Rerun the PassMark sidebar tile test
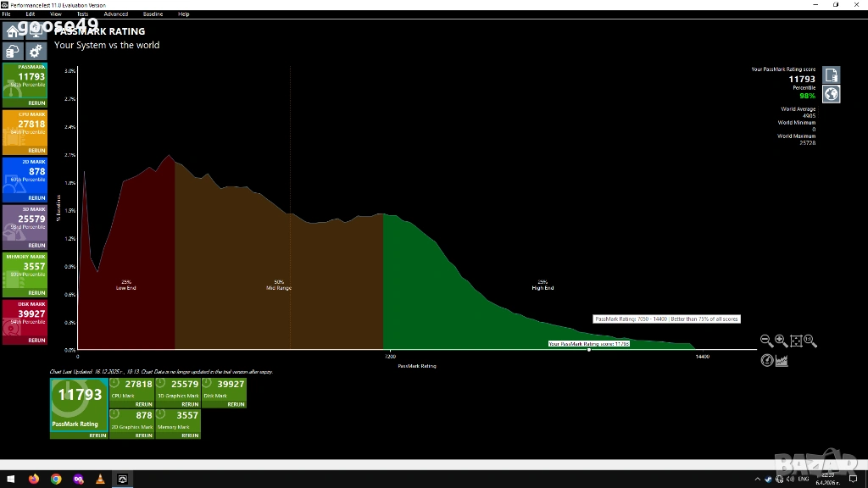Image resolution: width=868 pixels, height=488 pixels. point(36,103)
